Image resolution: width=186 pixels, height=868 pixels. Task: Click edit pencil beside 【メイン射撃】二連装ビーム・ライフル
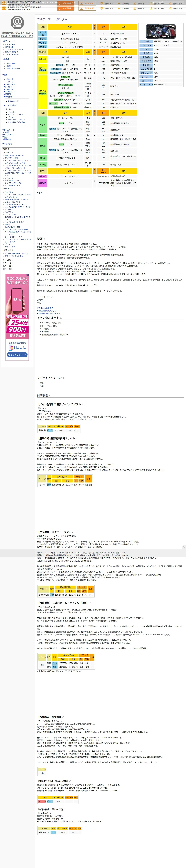point(82,404)
